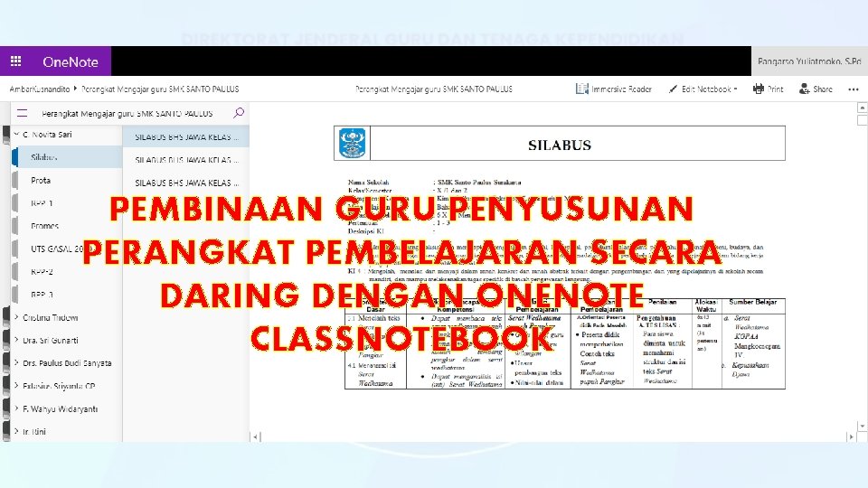This screenshot has width=868, height=488.
Task: Click the school logo in the document
Action: pos(352,144)
